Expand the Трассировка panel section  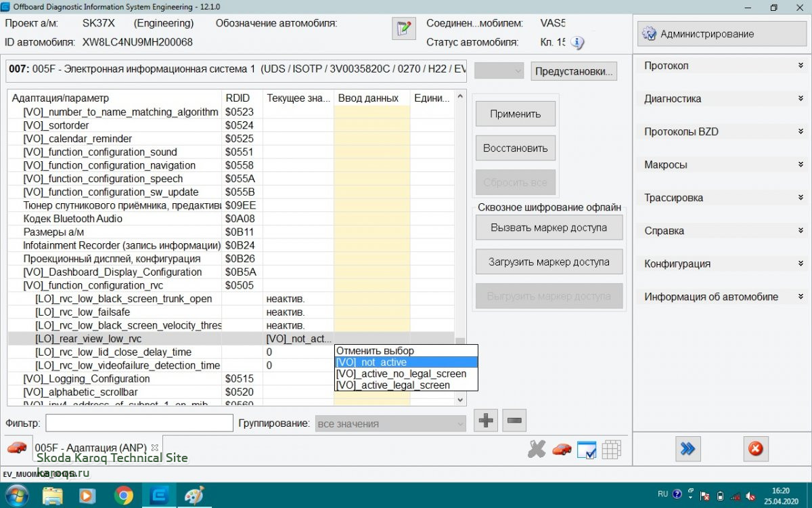[x=722, y=198]
